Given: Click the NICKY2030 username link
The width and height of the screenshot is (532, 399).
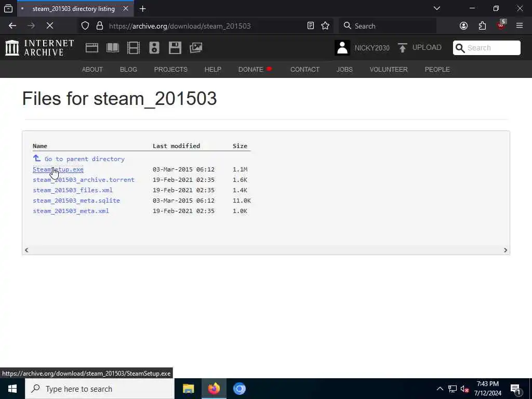Looking at the screenshot, I should 372,48.
